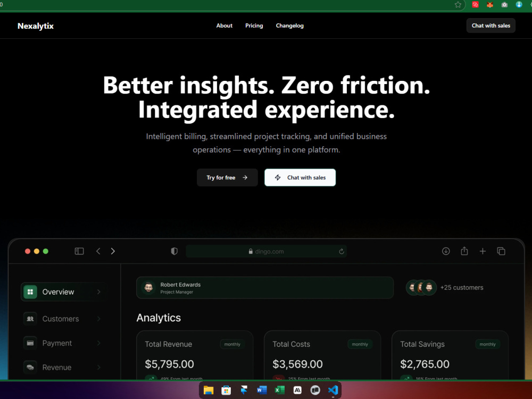Click the green Overview grid icon
532x399 pixels.
30,292
